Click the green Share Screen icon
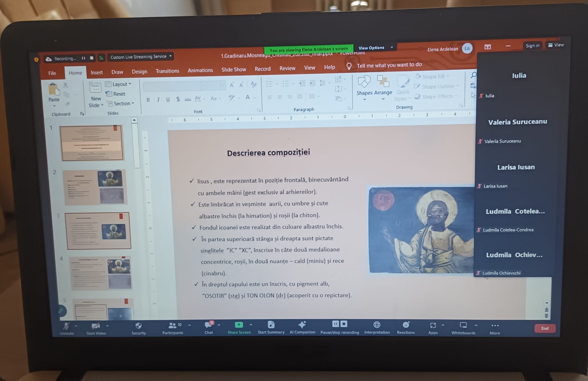This screenshot has height=381, width=588. (239, 325)
